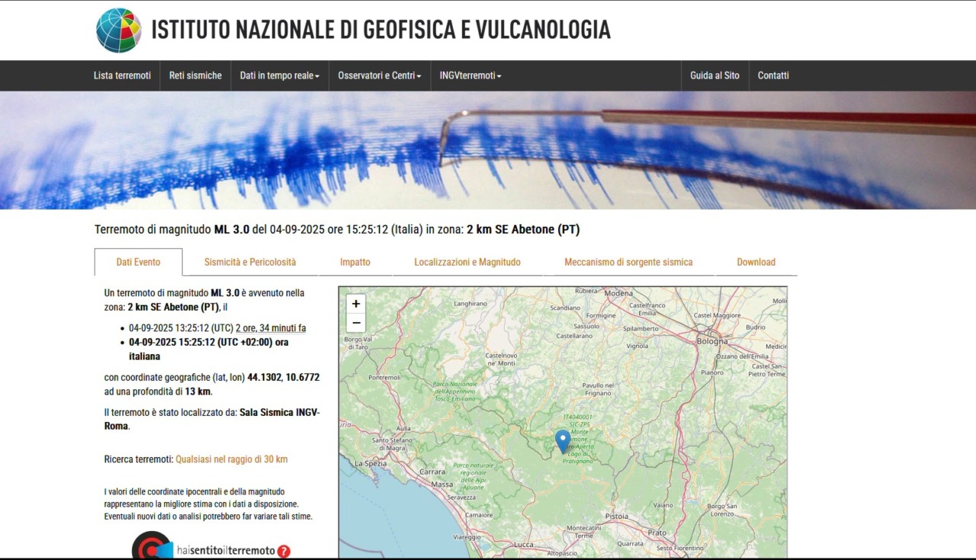Click the 13 km depth value
Screen dimensions: 976x560
point(197,392)
